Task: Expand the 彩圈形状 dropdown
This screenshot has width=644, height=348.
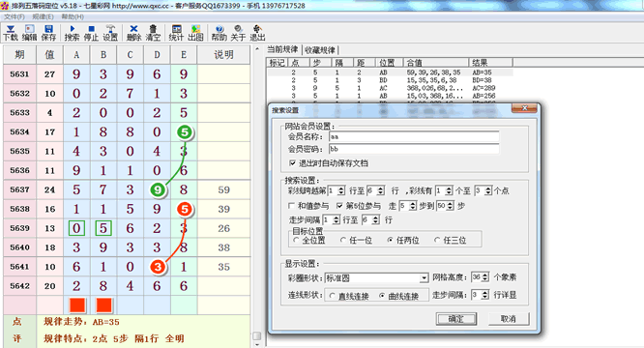Action: click(x=424, y=278)
